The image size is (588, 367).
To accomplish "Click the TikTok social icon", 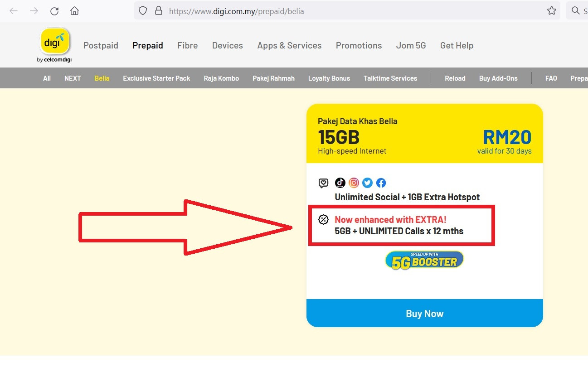I will click(340, 183).
